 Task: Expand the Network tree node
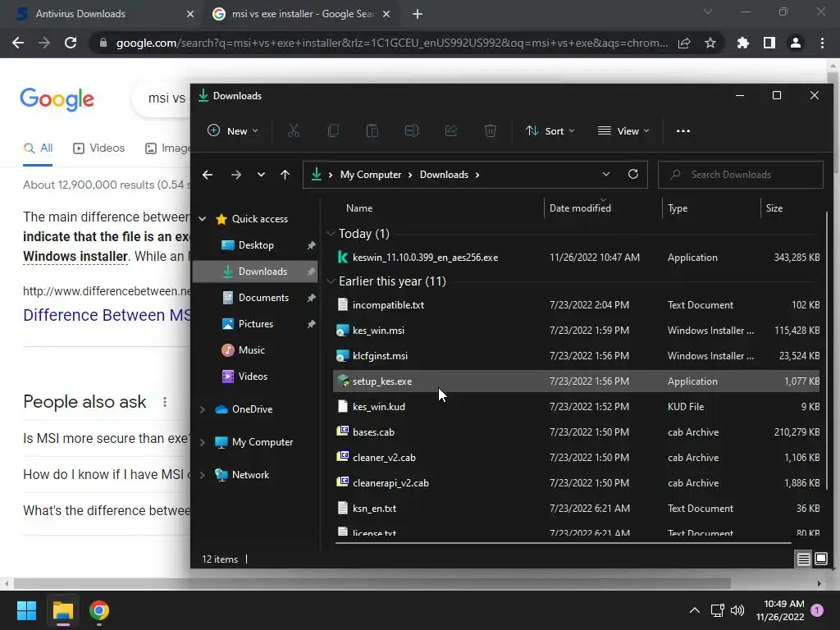(203, 475)
